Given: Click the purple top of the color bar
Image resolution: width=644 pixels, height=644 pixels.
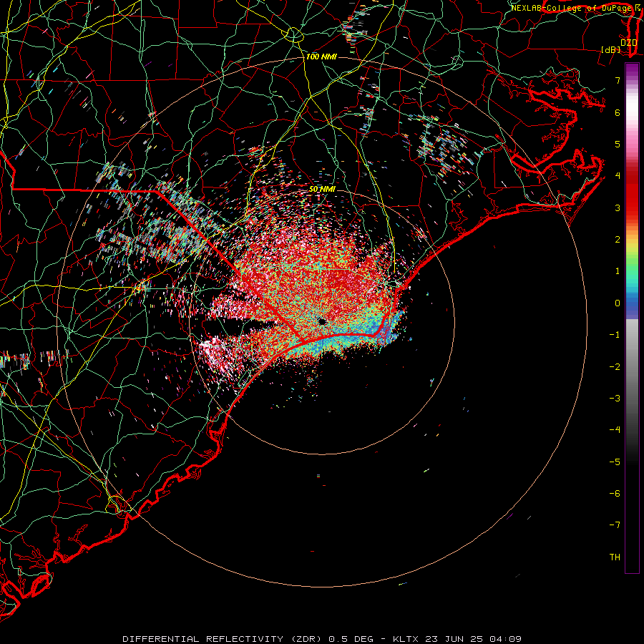Looking at the screenshot, I should [632, 69].
